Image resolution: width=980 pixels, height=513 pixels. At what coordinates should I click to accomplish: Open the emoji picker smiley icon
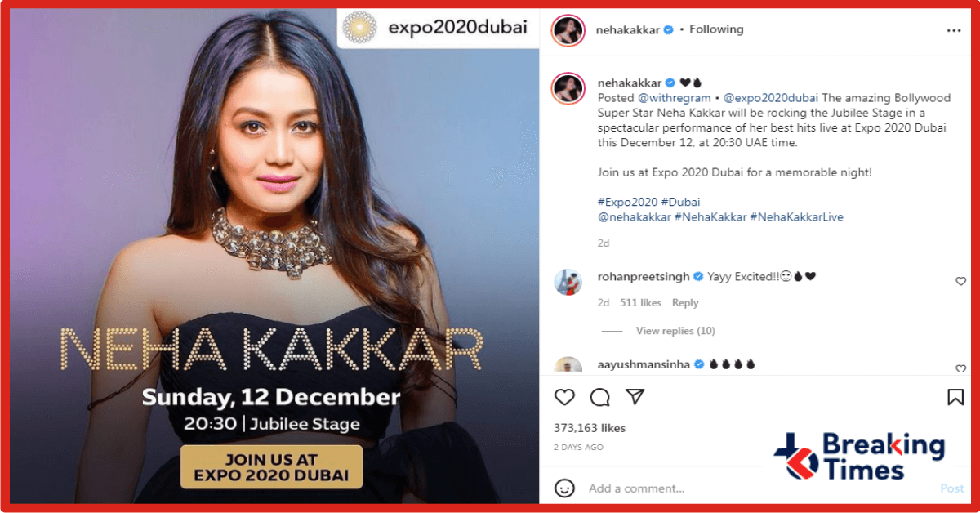tap(564, 488)
